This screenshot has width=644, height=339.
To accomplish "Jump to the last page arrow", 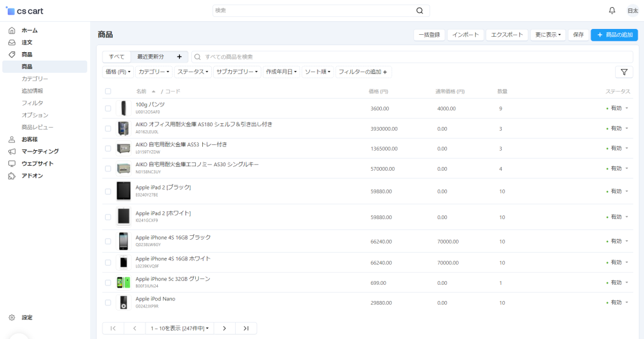I will (x=246, y=328).
